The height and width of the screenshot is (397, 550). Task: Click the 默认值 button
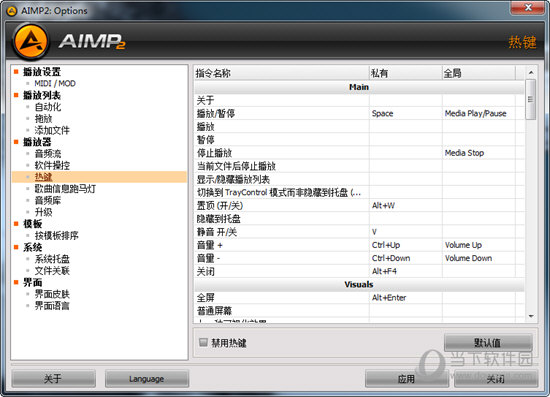488,342
